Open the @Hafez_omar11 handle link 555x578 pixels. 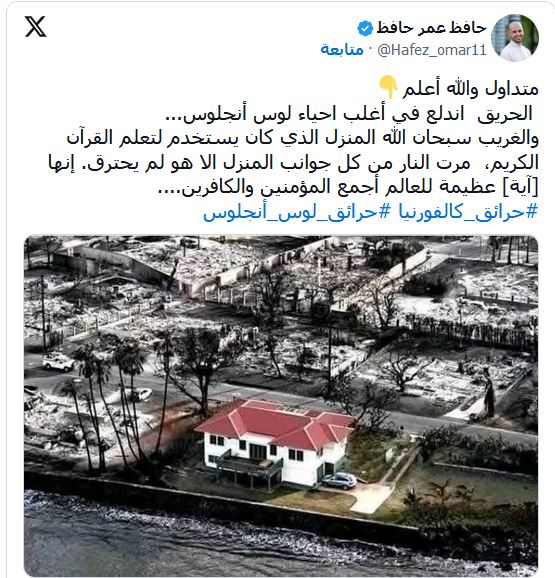pyautogui.click(x=432, y=50)
